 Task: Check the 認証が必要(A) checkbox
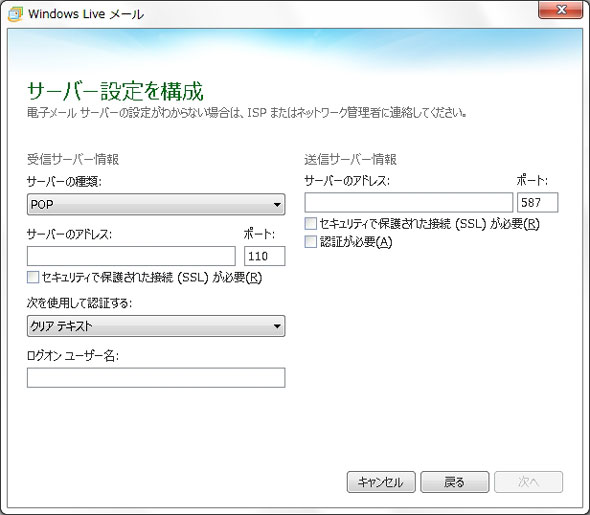310,242
